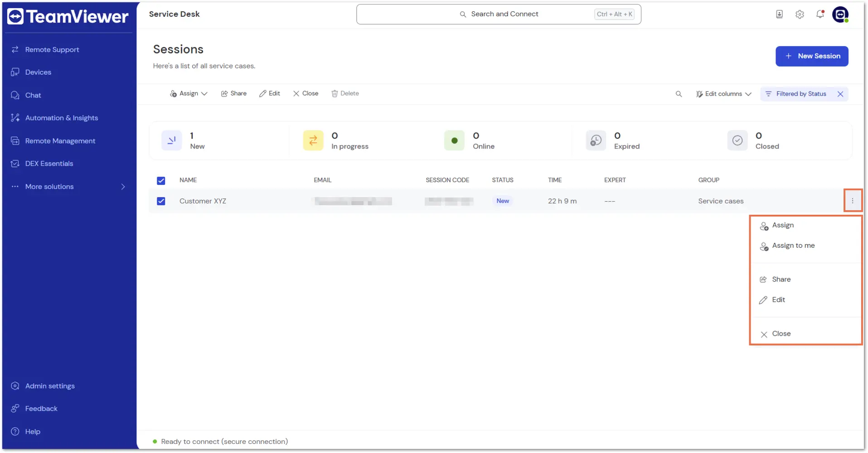The image size is (868, 453).
Task: Open notifications bell icon
Action: coord(820,14)
